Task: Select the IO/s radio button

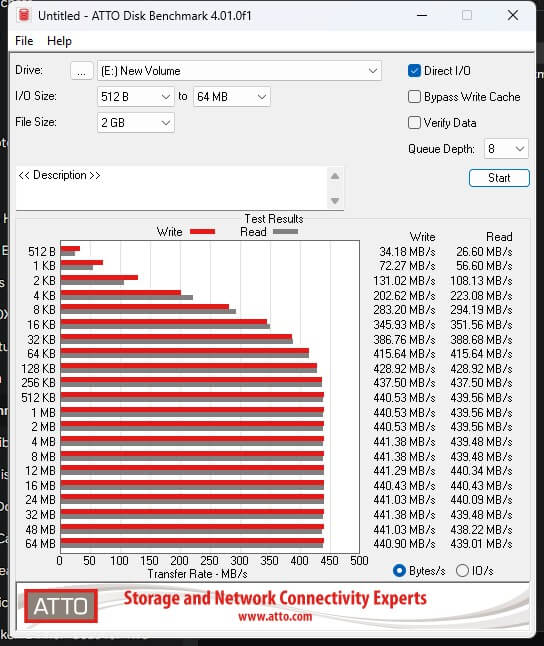Action: [x=462, y=571]
